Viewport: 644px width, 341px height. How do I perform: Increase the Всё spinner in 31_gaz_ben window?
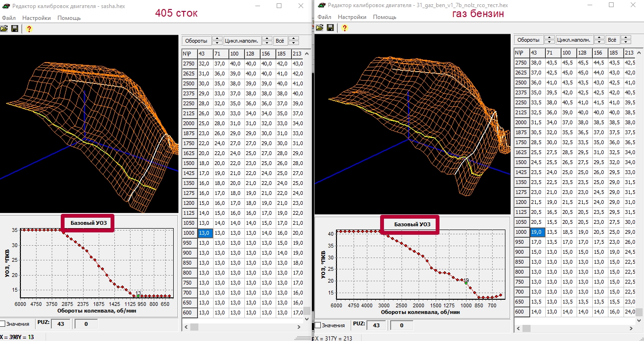click(626, 37)
